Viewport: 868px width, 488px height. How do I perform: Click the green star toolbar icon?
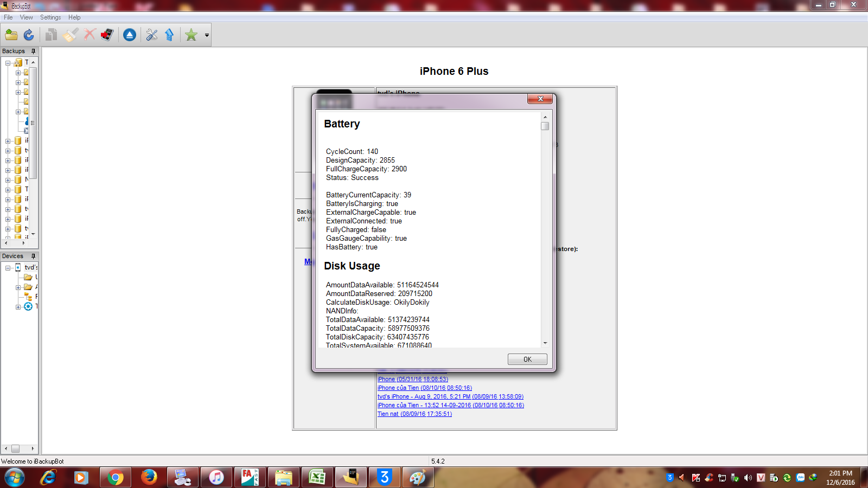pos(191,35)
